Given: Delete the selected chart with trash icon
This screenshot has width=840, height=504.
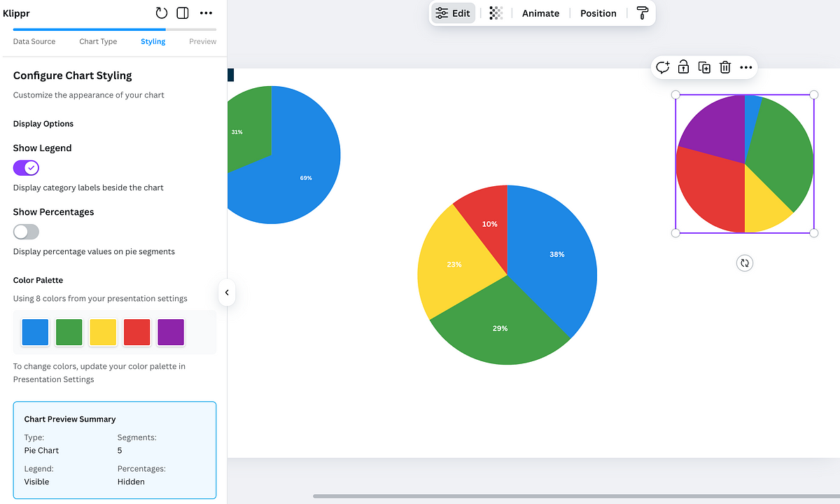Looking at the screenshot, I should [x=725, y=67].
